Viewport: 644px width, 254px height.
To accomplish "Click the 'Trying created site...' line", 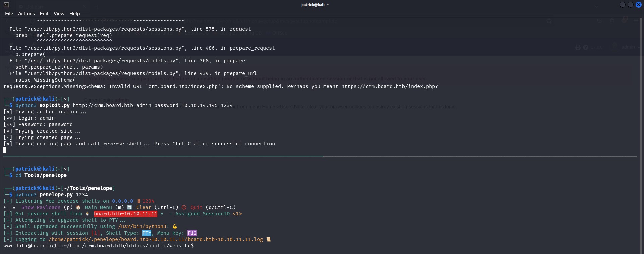I will point(42,131).
